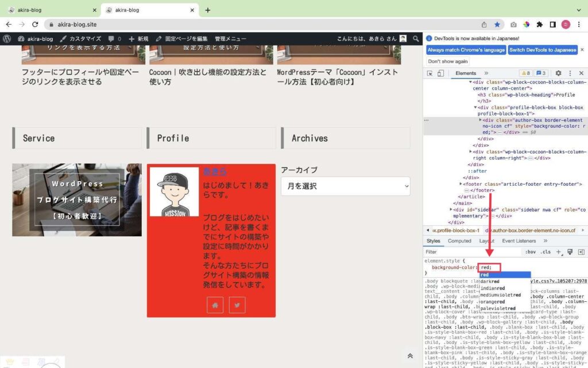Collapse the column-center div node
Image resolution: width=588 pixels, height=368 pixels.
click(x=471, y=82)
